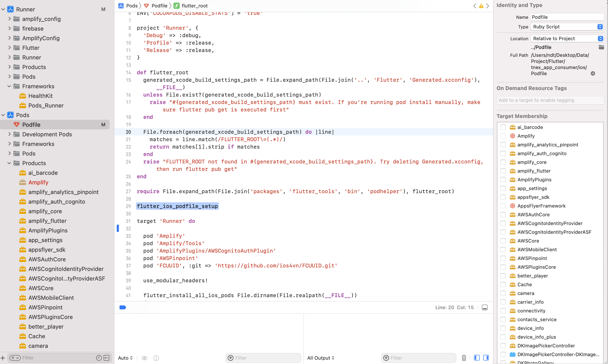Screen dimensions: 608x364
Task: Clear console with trash icon
Action: point(464,358)
